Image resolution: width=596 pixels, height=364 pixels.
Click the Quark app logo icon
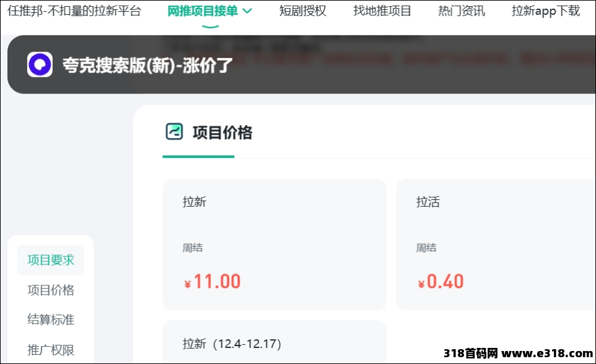[40, 64]
